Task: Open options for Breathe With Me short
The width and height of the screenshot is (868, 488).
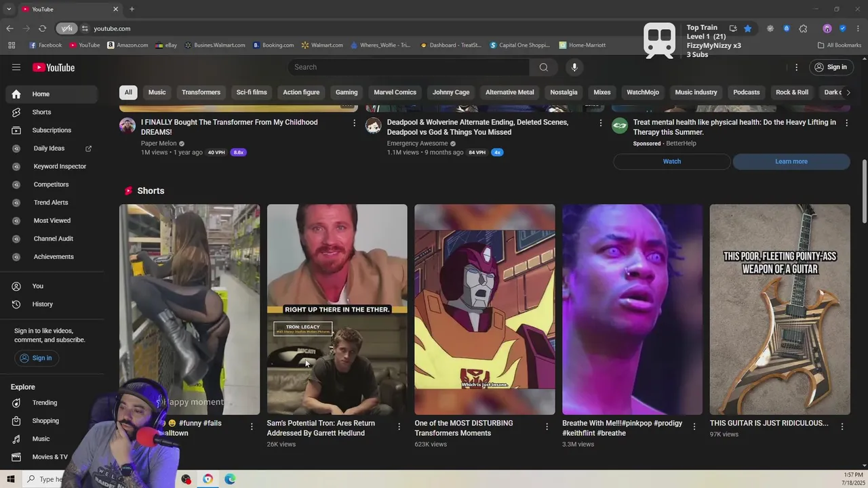Action: [x=694, y=426]
